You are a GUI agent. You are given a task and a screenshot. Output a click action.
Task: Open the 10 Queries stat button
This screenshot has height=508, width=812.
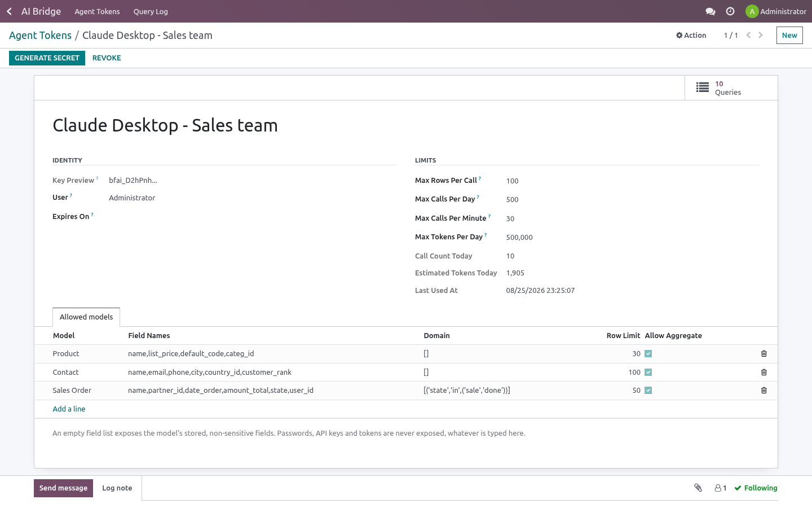731,88
